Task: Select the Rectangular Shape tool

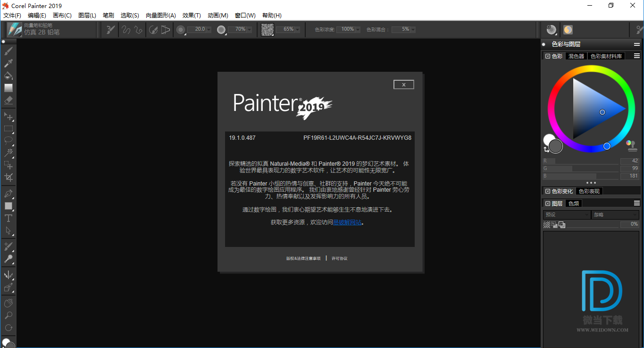Action: point(8,206)
